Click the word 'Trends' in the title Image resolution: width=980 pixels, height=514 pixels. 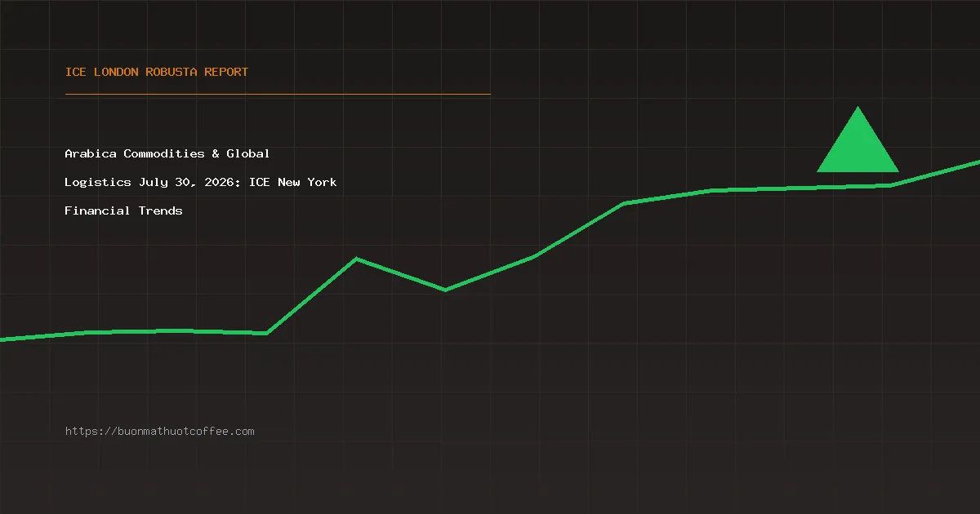(x=161, y=210)
